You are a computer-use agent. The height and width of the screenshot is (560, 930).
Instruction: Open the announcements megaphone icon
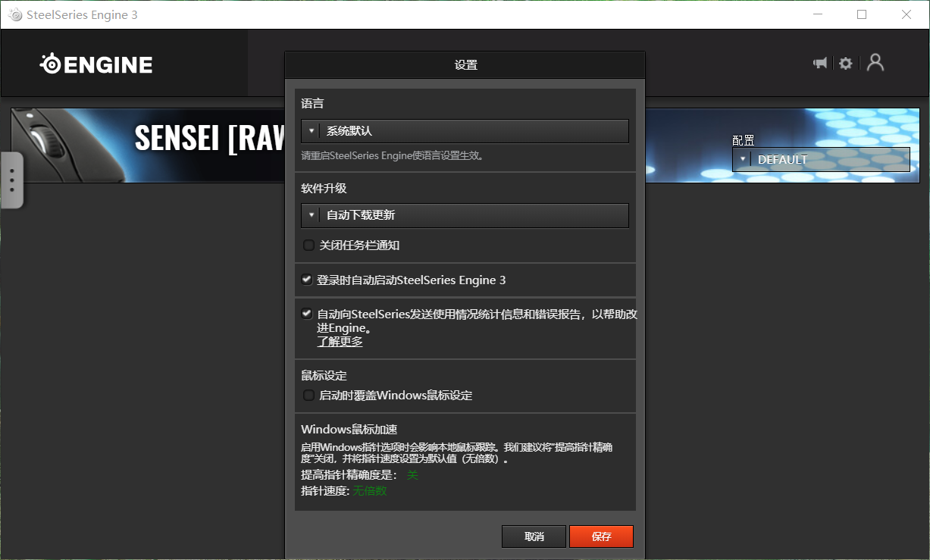(x=820, y=63)
